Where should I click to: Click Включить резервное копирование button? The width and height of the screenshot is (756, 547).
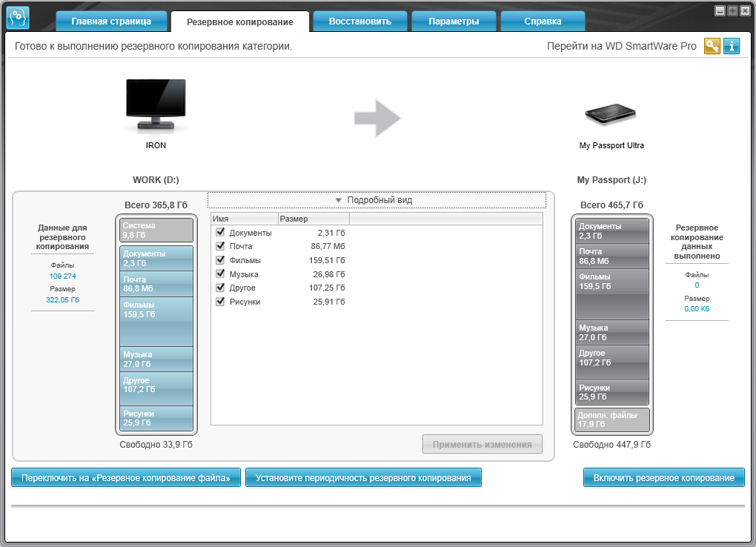(664, 477)
